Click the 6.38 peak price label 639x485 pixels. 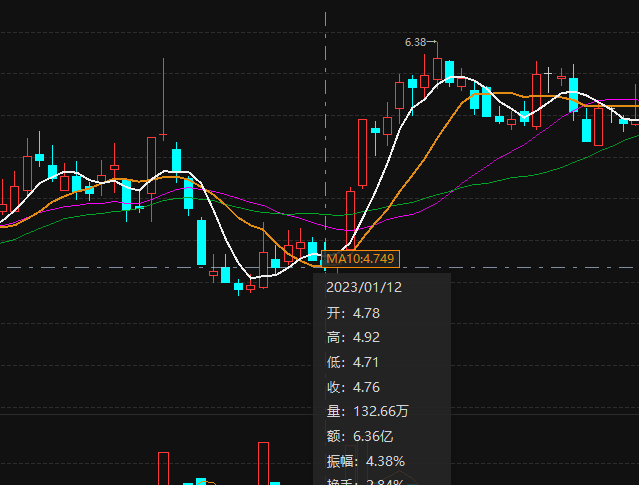point(415,42)
